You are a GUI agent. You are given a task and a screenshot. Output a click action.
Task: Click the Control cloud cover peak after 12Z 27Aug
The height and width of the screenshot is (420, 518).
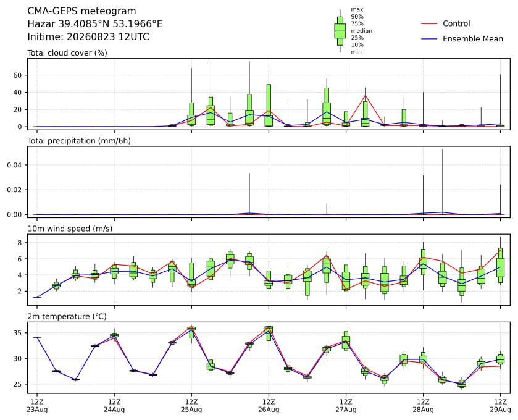coord(365,96)
